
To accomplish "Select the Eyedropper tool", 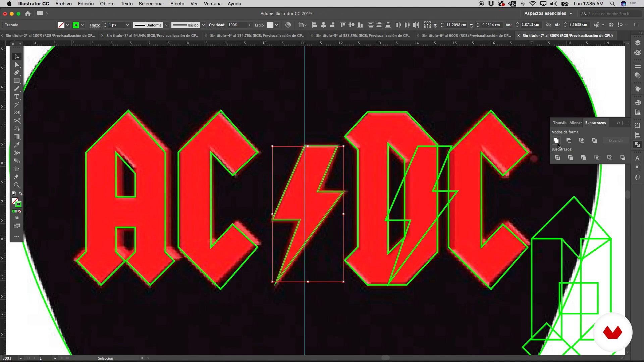I will tap(17, 145).
